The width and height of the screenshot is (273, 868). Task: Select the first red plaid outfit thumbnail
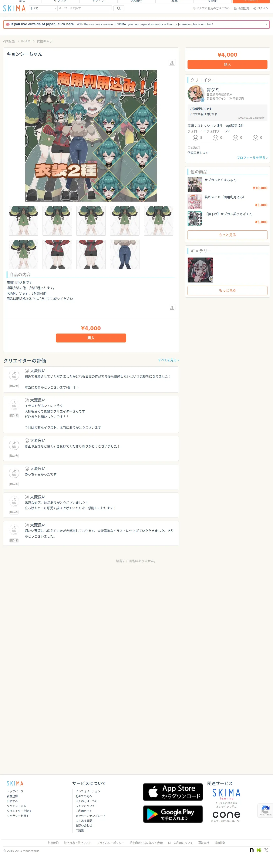(x=57, y=254)
